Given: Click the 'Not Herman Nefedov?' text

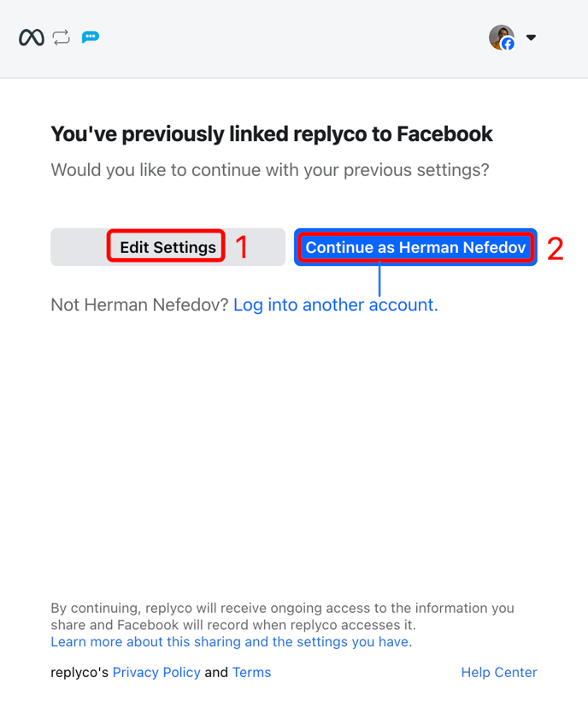Looking at the screenshot, I should (x=139, y=304).
